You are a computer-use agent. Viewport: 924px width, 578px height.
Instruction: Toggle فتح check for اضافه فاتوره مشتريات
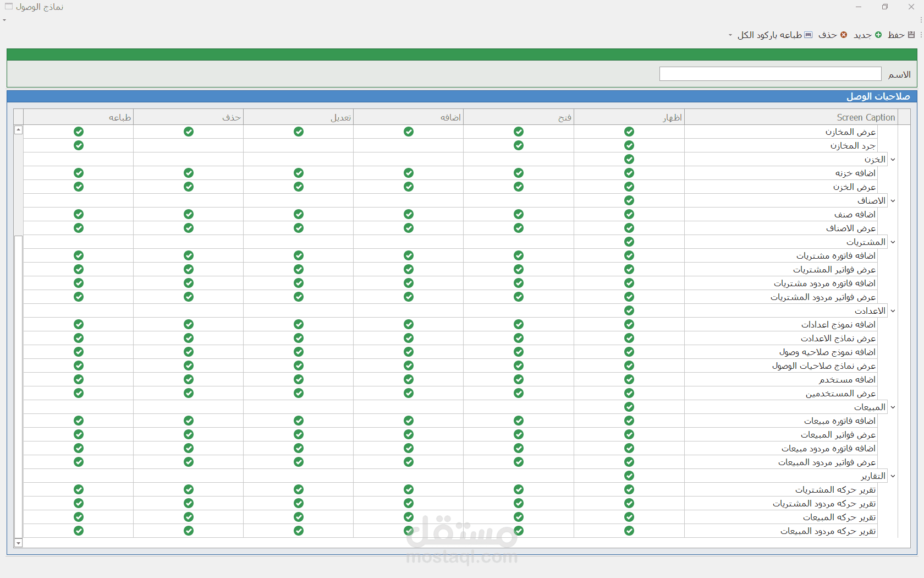[519, 255]
